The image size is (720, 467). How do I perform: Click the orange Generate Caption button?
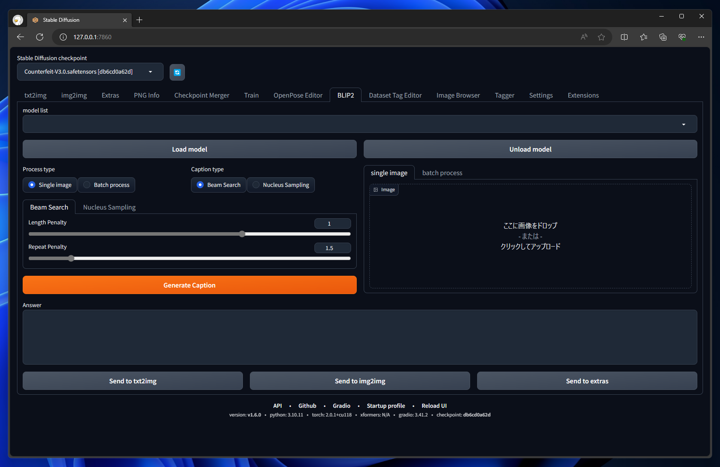189,285
